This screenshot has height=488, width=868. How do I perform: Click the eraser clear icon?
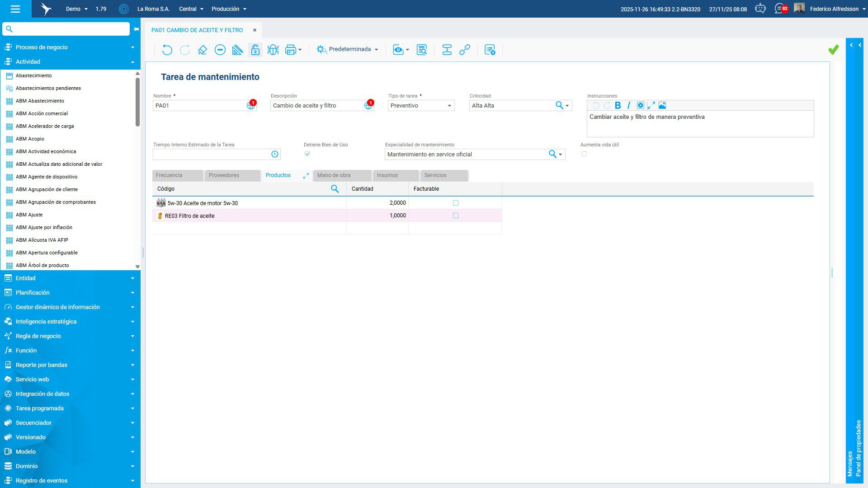coord(202,50)
